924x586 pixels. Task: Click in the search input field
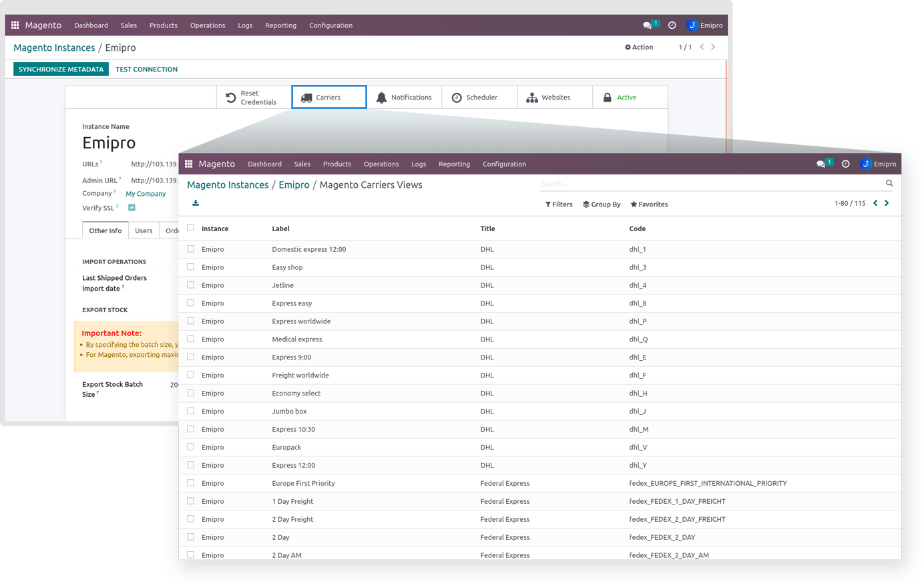708,183
